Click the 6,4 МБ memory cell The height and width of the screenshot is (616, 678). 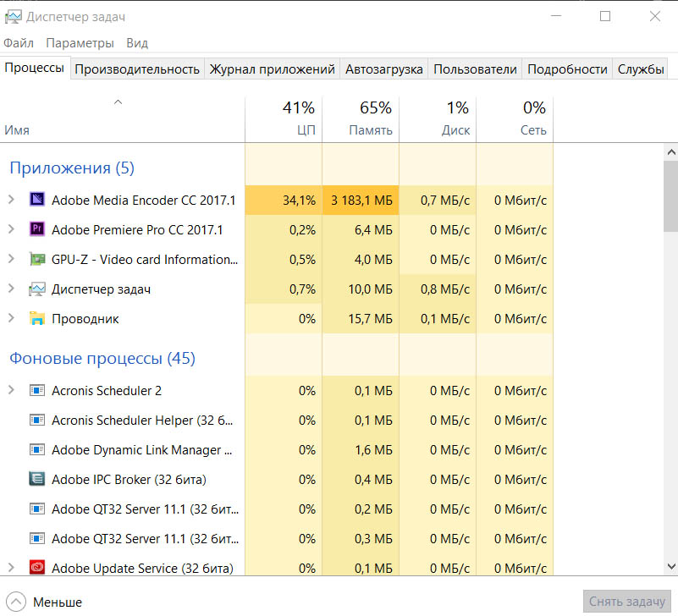361,229
